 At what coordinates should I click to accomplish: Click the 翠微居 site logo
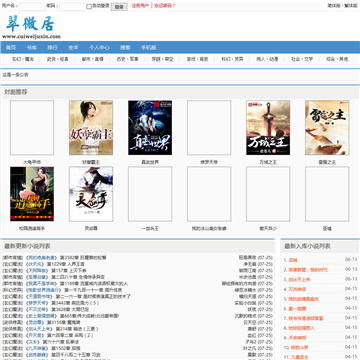coord(31,27)
